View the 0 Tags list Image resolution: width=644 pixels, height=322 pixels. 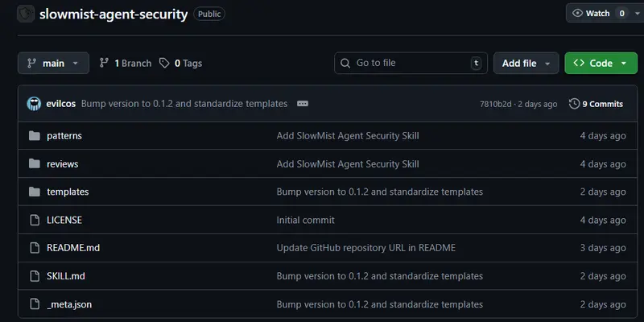click(x=181, y=63)
